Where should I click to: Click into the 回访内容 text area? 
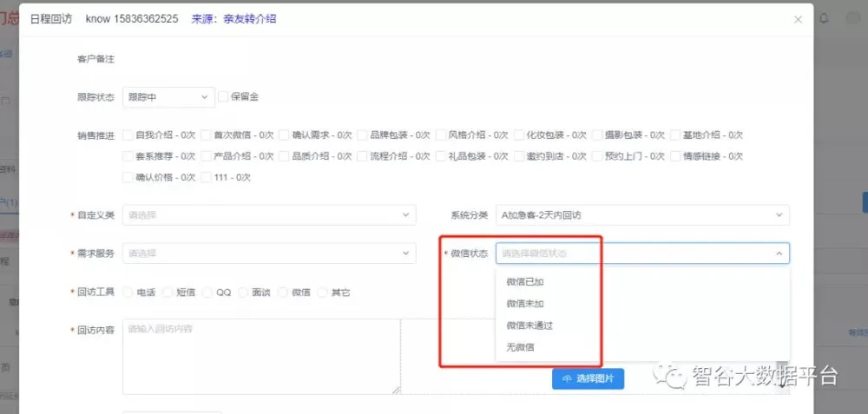point(260,356)
